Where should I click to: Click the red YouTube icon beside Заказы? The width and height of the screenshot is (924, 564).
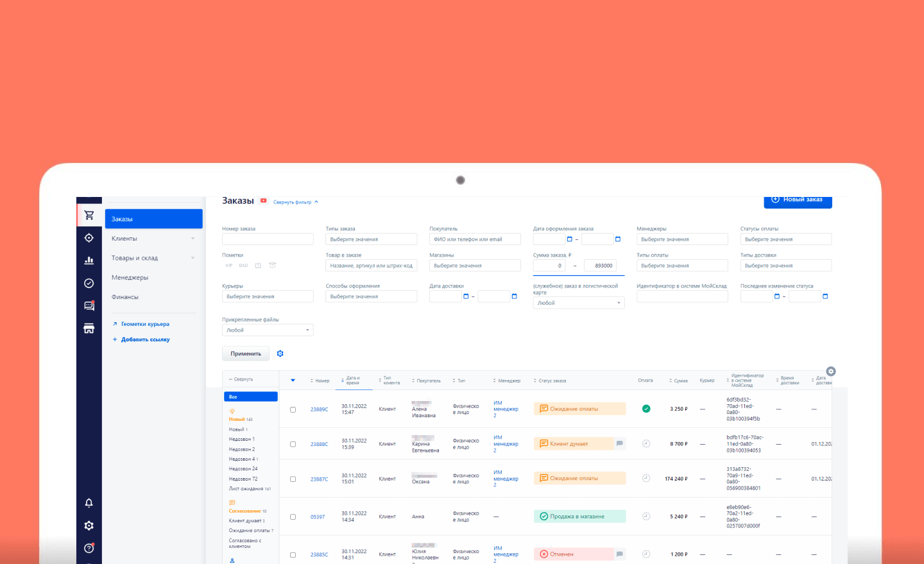pyautogui.click(x=264, y=201)
